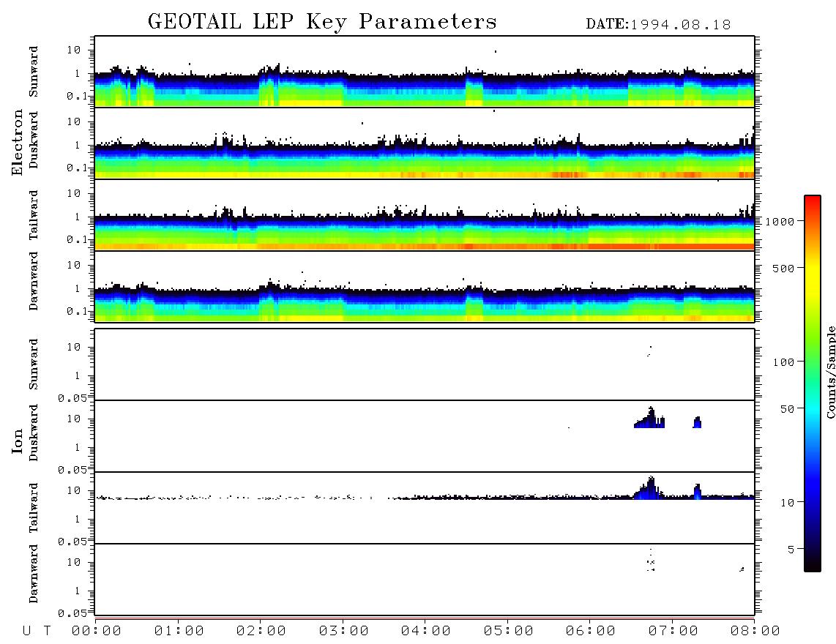Image resolution: width=836 pixels, height=644 pixels.
Task: Click the 08:00 time tick label
Action: pyautogui.click(x=755, y=632)
